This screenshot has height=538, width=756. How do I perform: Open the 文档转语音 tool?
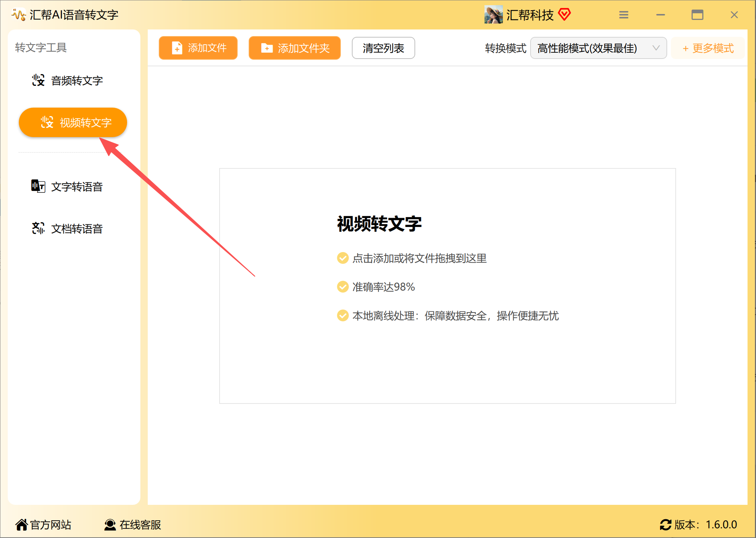coord(67,228)
